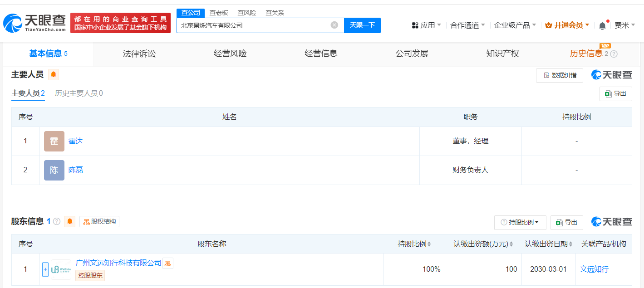Open the 费米 user menu
The width and height of the screenshot is (644, 288).
click(625, 25)
